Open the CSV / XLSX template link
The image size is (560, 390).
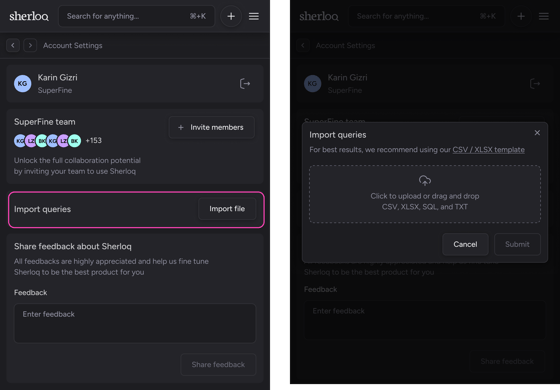[489, 150]
